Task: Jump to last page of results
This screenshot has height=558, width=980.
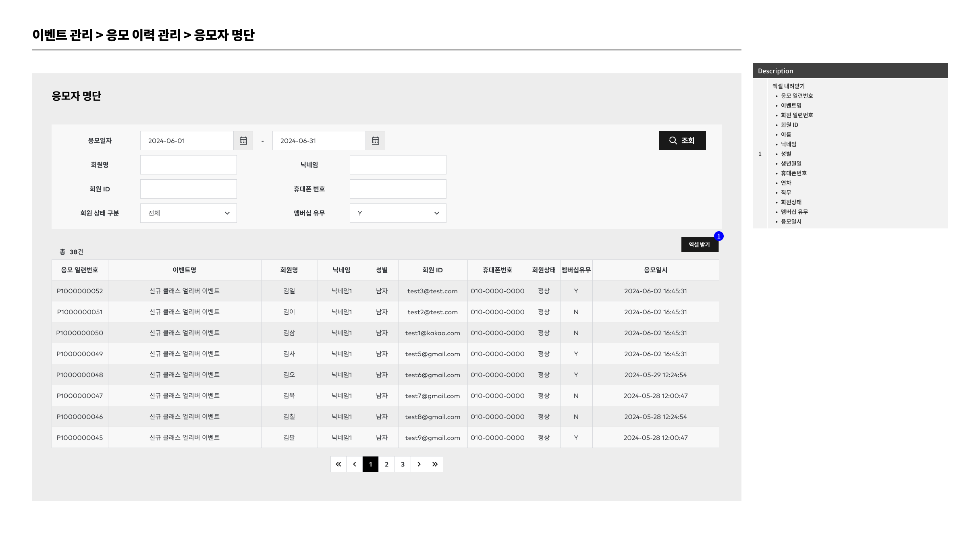Action: coord(435,464)
